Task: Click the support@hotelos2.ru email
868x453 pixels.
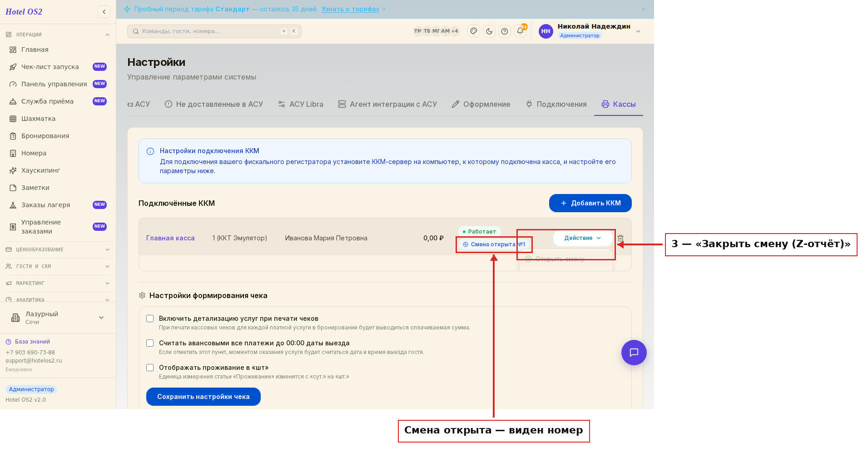Action: tap(34, 361)
